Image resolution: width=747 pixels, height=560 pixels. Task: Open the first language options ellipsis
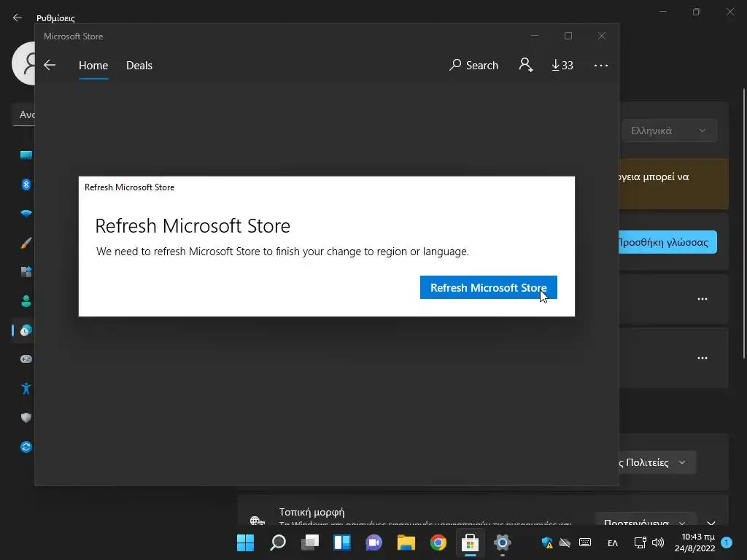click(703, 299)
